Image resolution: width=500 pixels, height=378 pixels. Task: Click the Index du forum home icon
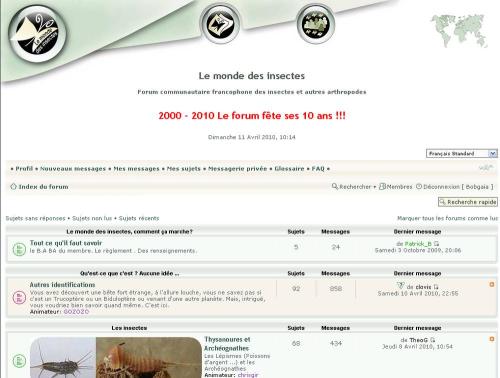[x=13, y=186]
